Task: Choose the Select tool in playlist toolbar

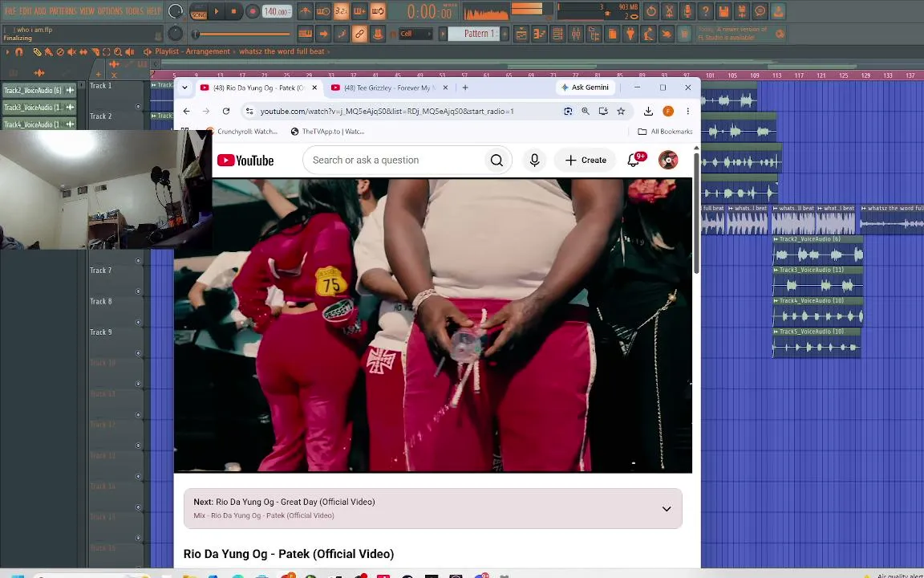Action: tap(106, 52)
